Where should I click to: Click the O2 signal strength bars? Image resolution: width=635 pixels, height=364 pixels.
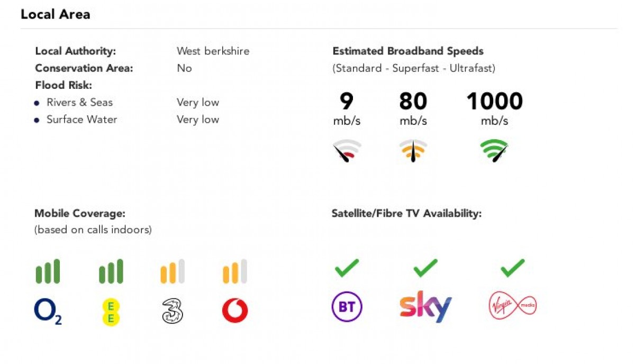click(48, 271)
